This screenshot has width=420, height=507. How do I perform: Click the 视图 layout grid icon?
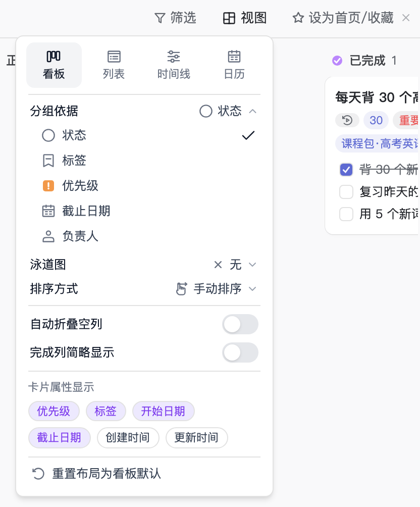[x=229, y=18]
